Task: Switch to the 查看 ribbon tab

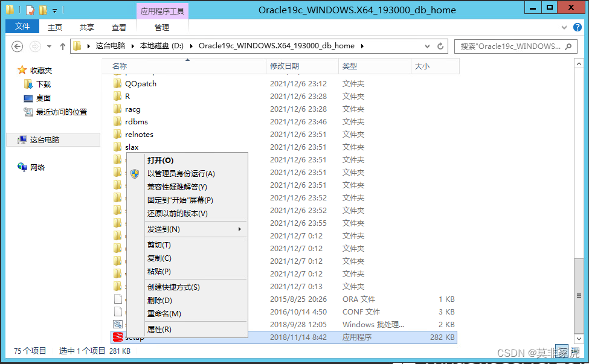Action: pos(119,27)
